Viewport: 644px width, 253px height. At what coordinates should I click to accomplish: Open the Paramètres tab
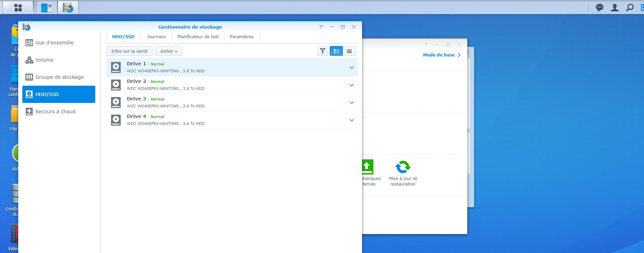pyautogui.click(x=242, y=37)
